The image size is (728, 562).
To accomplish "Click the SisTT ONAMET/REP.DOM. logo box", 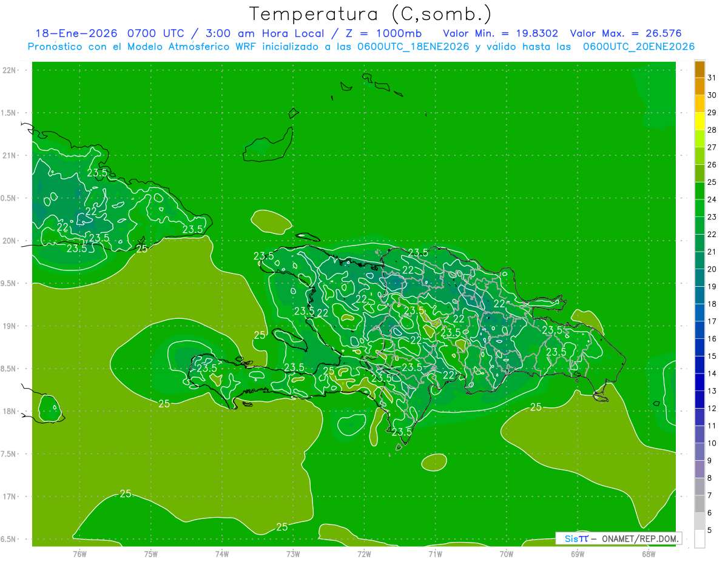I will (618, 538).
